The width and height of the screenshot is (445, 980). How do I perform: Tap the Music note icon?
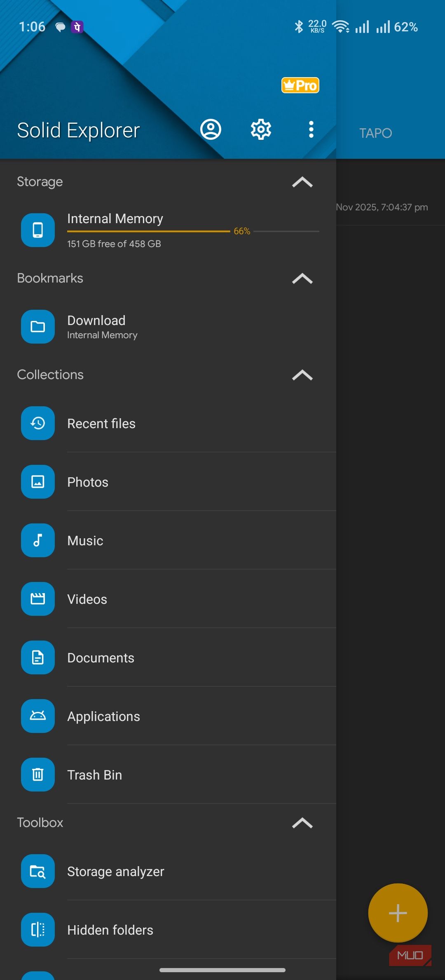(38, 540)
